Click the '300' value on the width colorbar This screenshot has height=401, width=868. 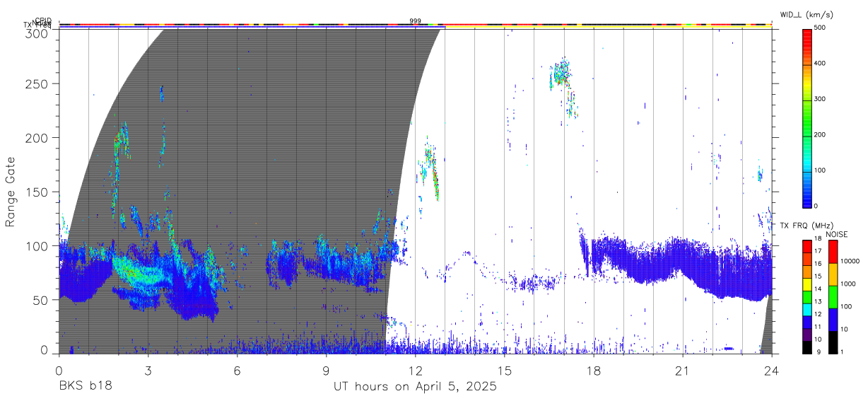tap(820, 99)
